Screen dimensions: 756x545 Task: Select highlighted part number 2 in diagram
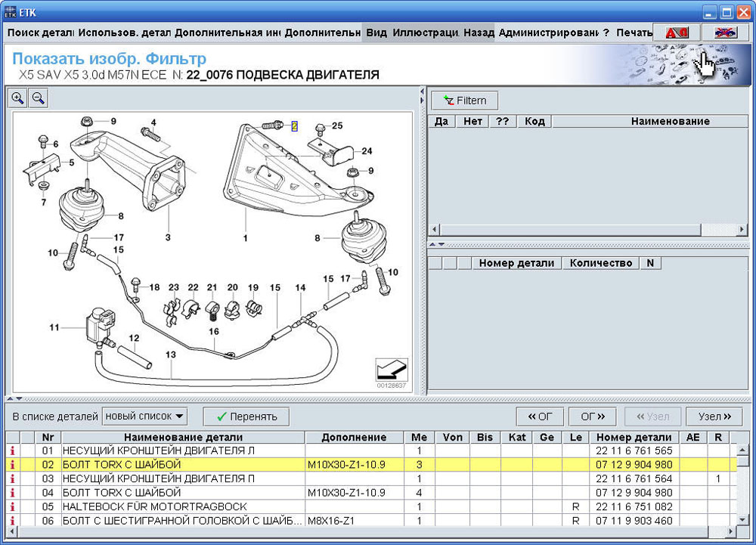pos(294,126)
